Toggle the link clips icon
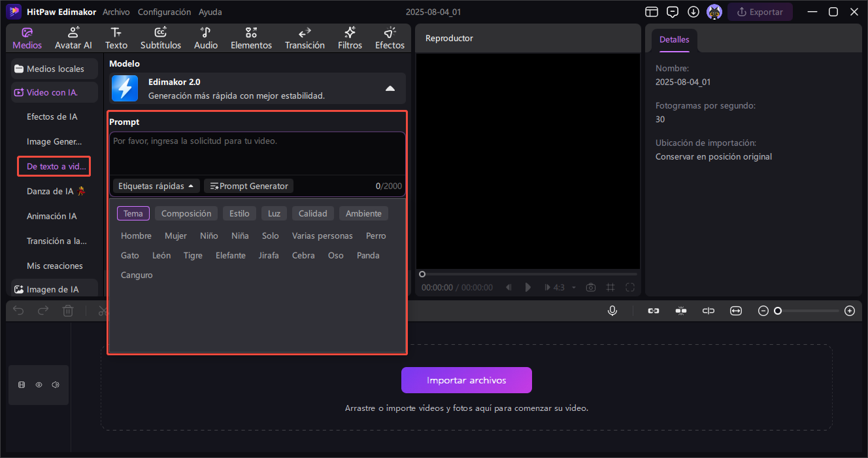868x458 pixels. click(653, 311)
